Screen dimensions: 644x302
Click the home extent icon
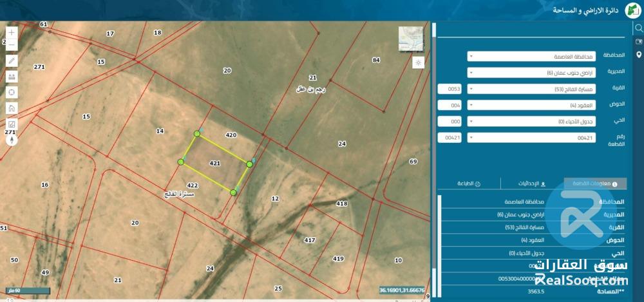(x=12, y=108)
